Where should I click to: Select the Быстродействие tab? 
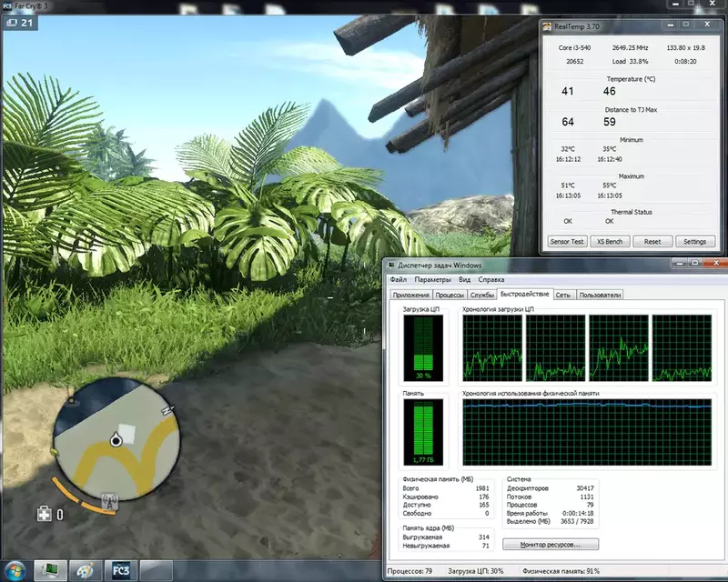[525, 294]
